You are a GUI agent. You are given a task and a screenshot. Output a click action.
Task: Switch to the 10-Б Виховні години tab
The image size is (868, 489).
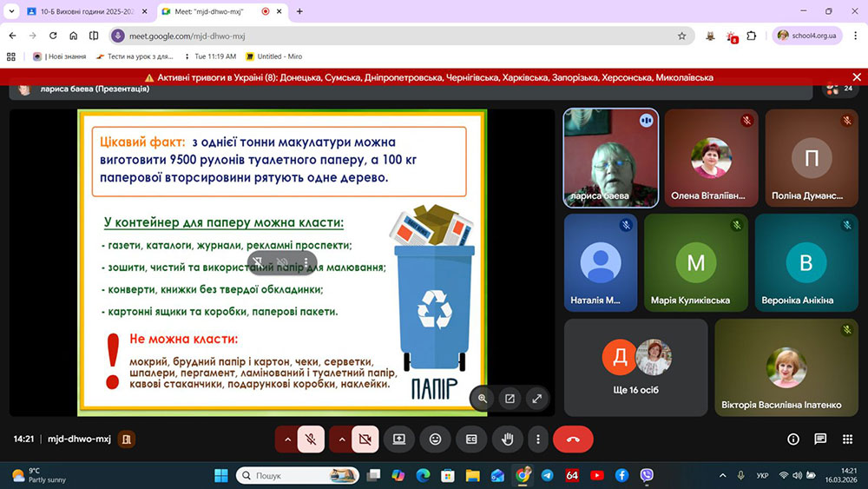pyautogui.click(x=82, y=12)
